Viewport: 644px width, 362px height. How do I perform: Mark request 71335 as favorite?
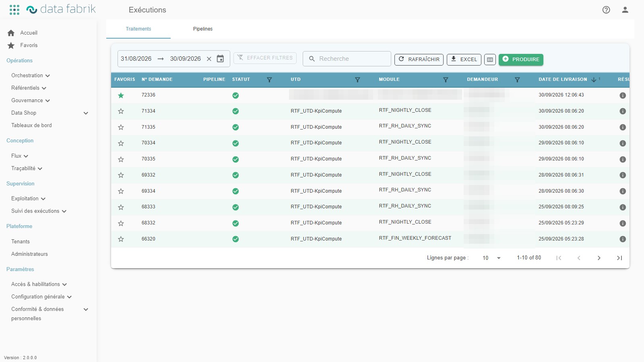tap(121, 127)
